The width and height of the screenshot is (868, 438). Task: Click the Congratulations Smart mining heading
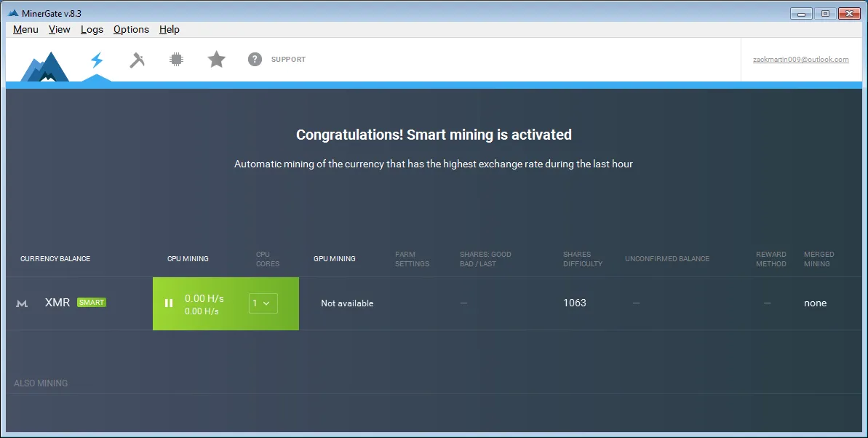click(434, 135)
